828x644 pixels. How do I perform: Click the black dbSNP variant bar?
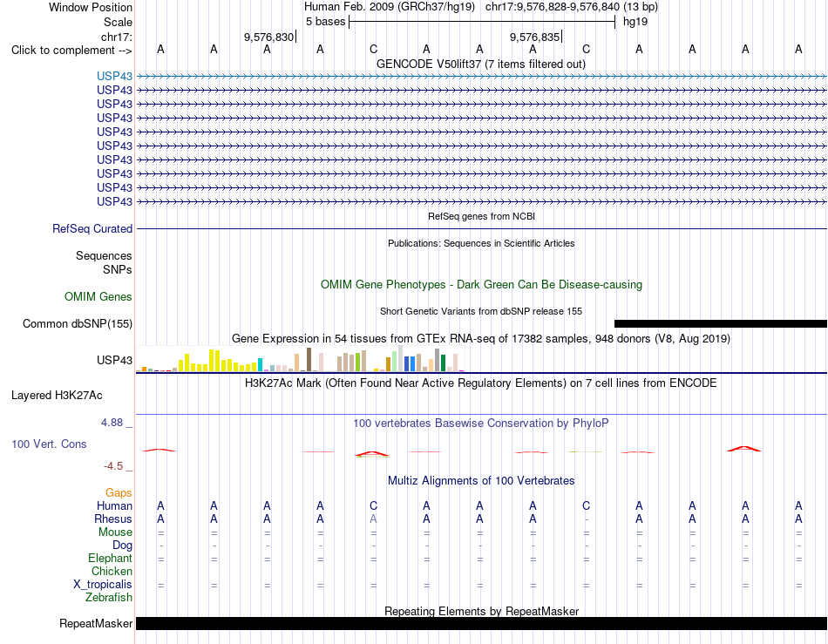[x=720, y=323]
